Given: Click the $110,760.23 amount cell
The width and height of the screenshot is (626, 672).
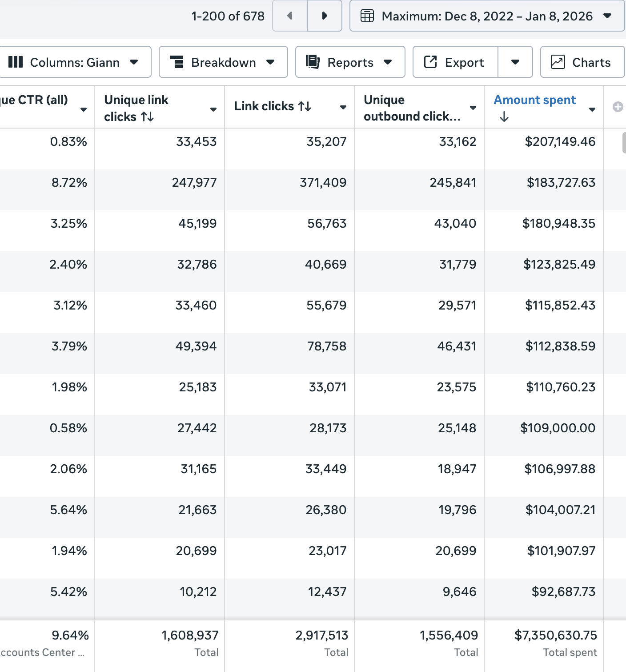Looking at the screenshot, I should (561, 387).
